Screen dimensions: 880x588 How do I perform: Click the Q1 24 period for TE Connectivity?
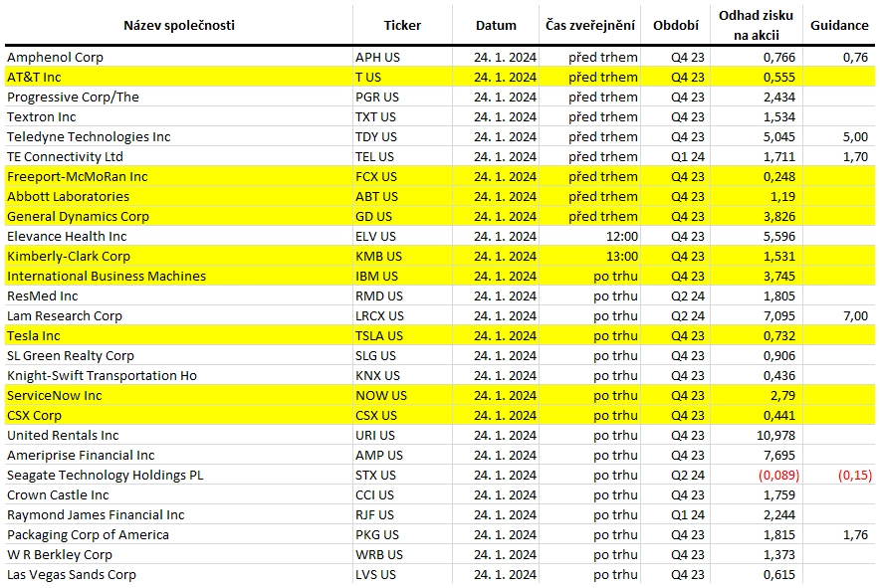(x=688, y=156)
